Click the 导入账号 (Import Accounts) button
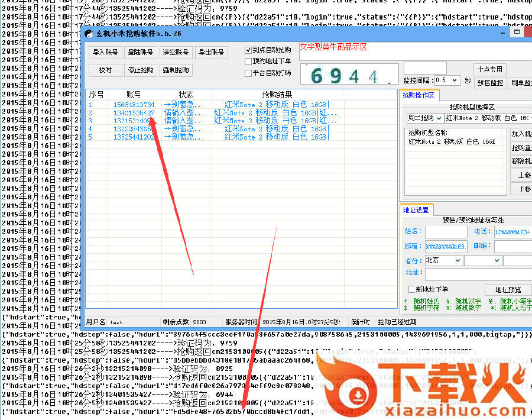Screen dimensions: 532x420 click(x=105, y=53)
